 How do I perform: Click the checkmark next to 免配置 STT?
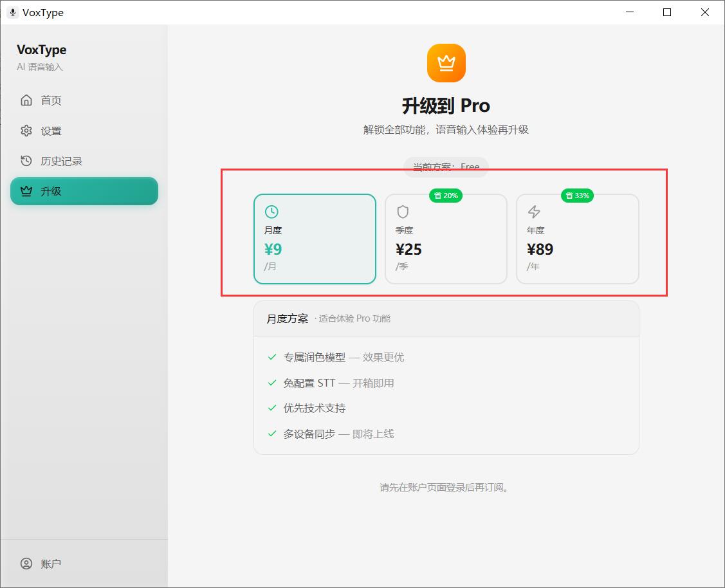(x=272, y=383)
